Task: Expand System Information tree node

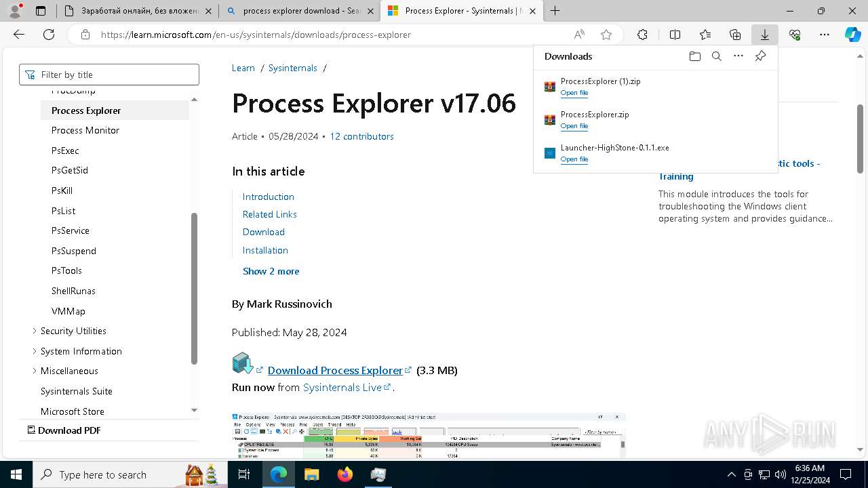Action: [x=35, y=351]
